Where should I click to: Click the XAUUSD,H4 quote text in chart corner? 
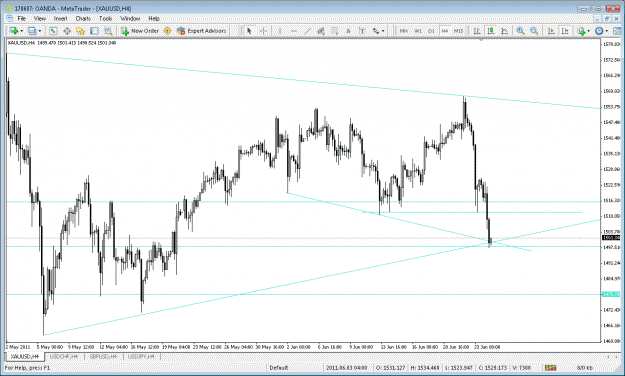[62, 43]
